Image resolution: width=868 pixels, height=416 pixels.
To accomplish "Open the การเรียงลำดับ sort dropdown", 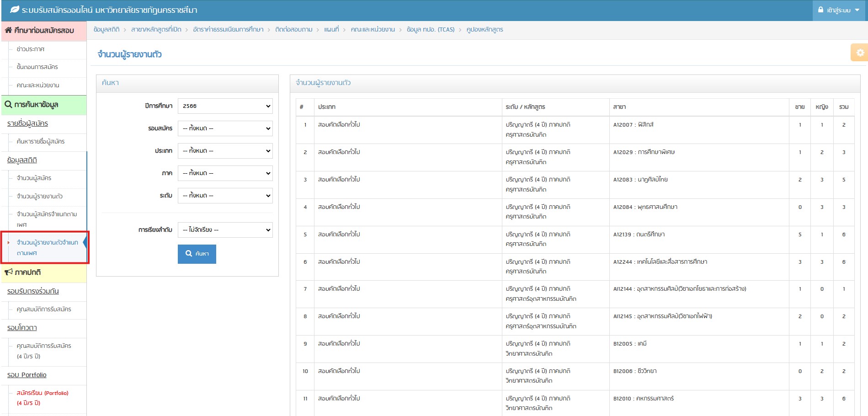I will point(225,230).
